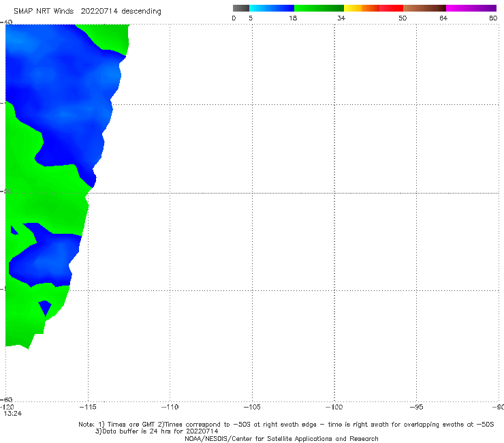Click the longitude label '-105'
Screen dimensions: 504x443
252,407
